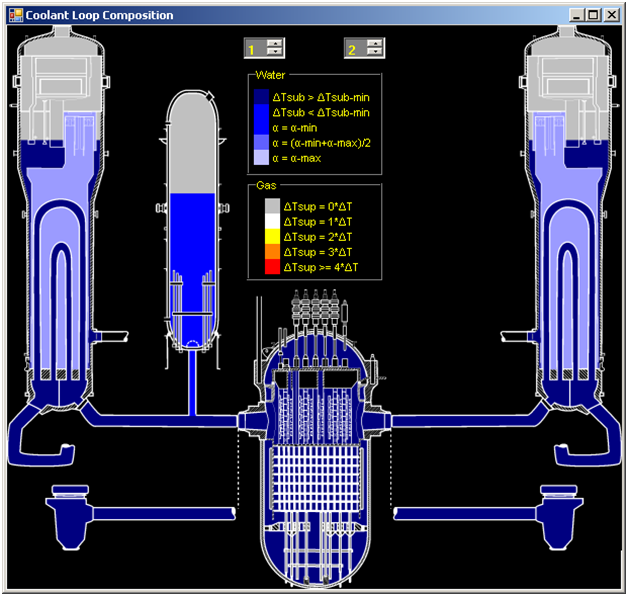Click the 'Gas' legend group title
The image size is (628, 596).
point(266,185)
